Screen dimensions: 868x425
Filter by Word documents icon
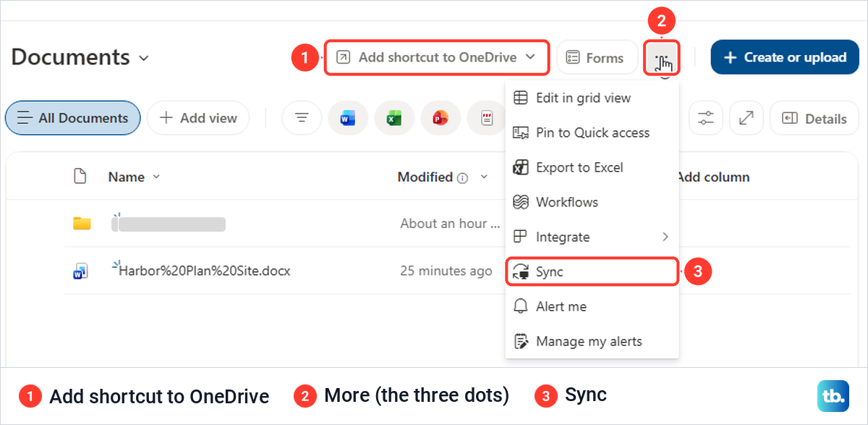point(348,118)
